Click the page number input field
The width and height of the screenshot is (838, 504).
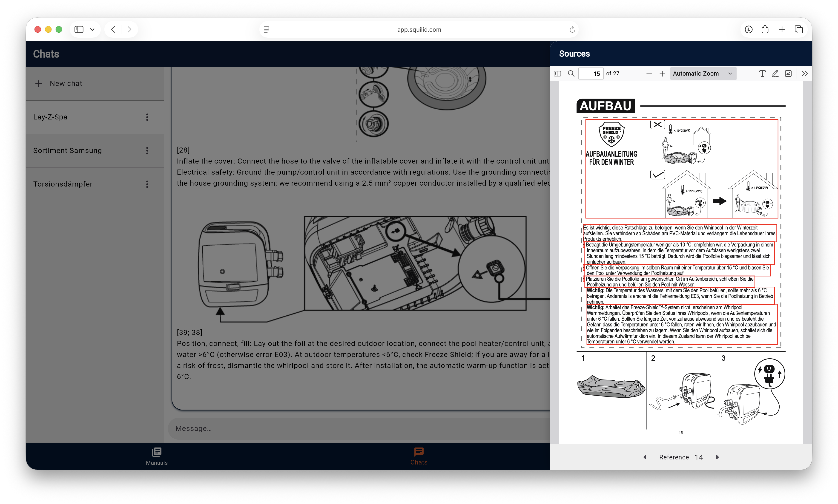591,74
